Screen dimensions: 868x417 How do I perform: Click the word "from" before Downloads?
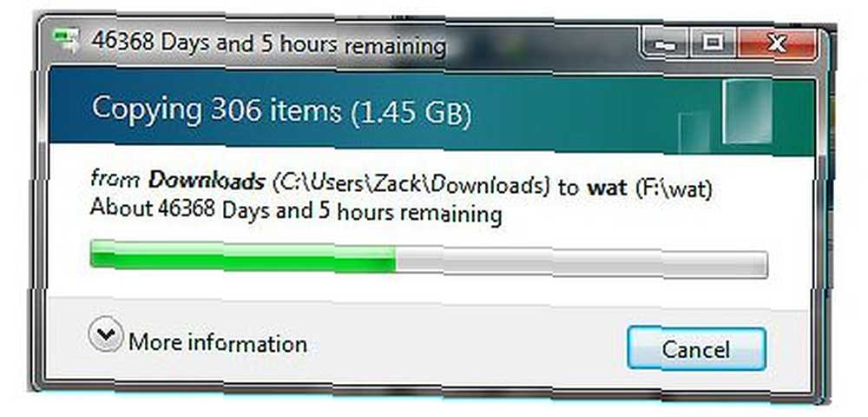tap(117, 178)
